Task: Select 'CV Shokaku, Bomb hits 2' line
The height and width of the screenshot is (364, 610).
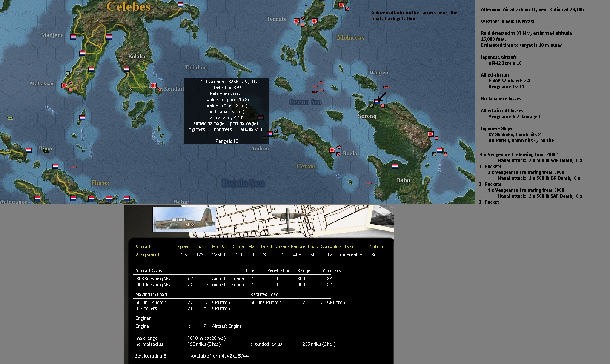Action: (515, 134)
